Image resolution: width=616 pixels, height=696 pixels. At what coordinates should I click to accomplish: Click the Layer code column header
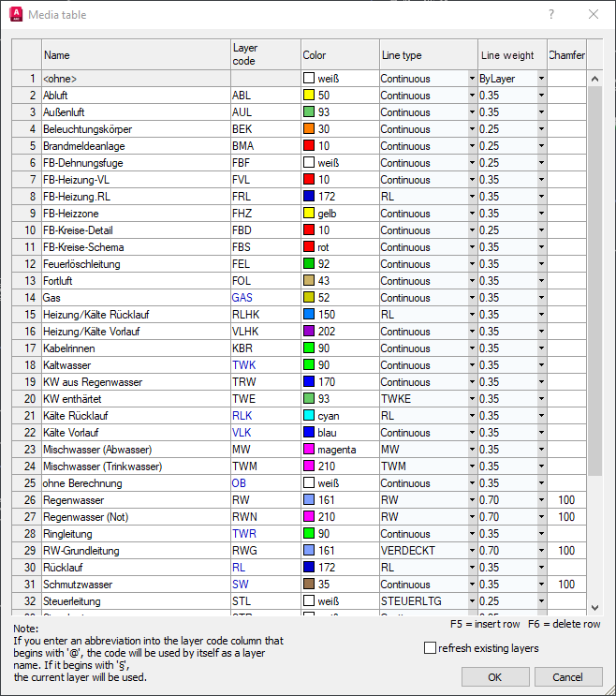pos(266,54)
